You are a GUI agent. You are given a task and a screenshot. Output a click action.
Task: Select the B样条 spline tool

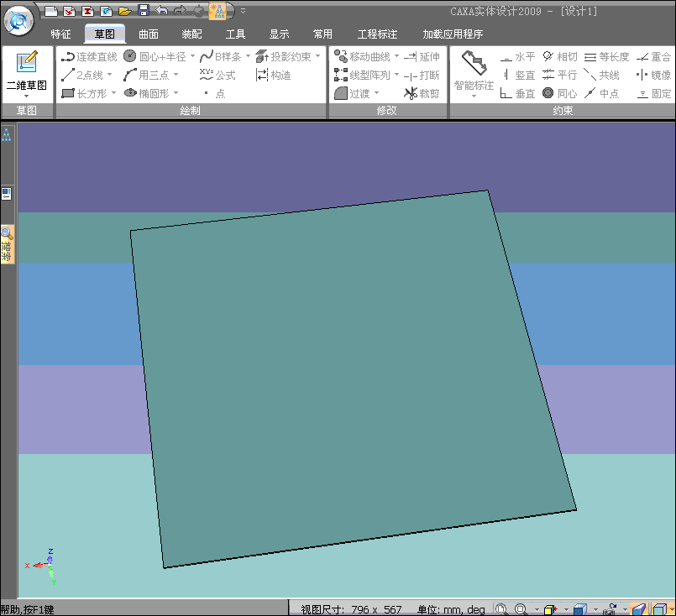(221, 56)
